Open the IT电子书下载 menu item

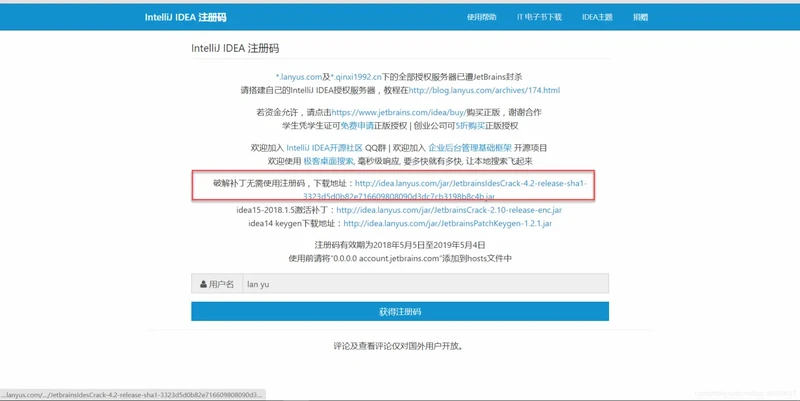[539, 17]
